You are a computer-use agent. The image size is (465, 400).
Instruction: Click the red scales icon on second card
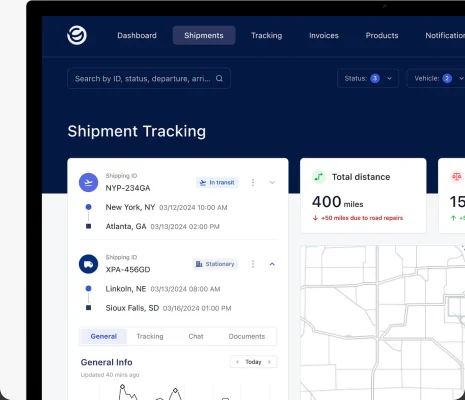[456, 177]
